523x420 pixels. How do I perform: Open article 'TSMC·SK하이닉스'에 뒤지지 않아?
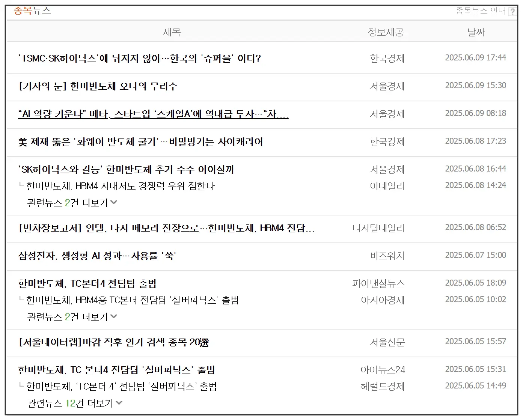coord(139,59)
